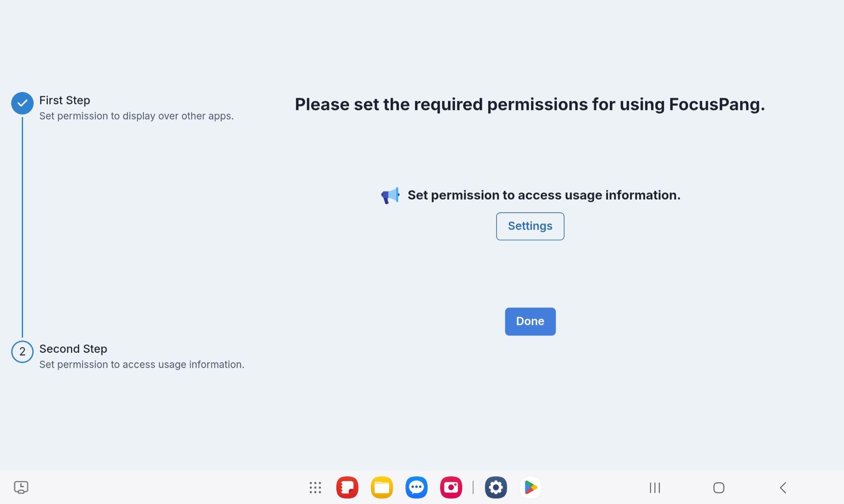The height and width of the screenshot is (504, 844).
Task: Launch Google Play Store from taskbar
Action: 530,488
